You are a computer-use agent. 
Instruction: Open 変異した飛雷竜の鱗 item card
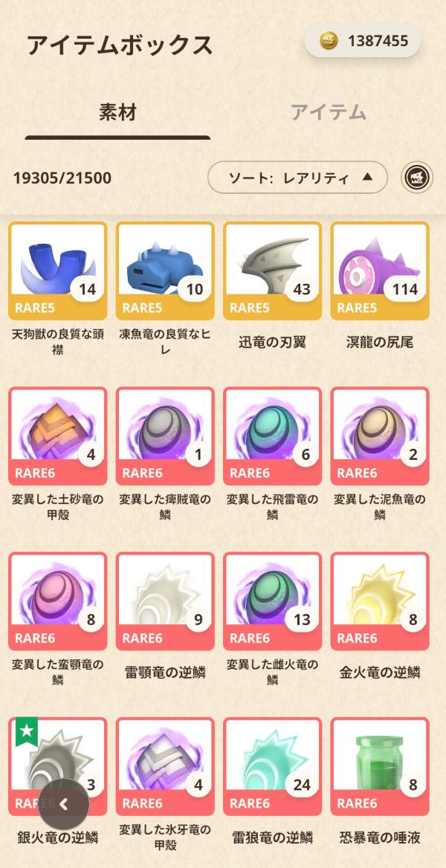pyautogui.click(x=273, y=436)
